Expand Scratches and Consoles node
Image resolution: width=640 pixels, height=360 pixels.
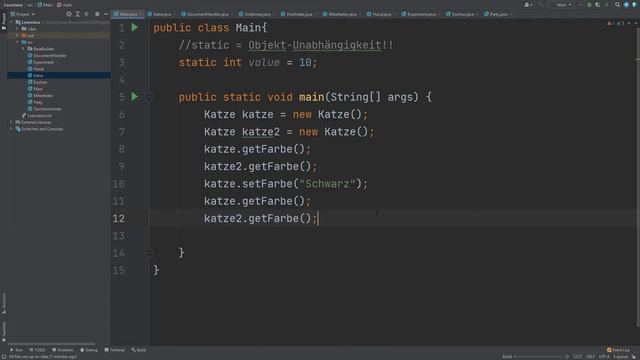12,129
